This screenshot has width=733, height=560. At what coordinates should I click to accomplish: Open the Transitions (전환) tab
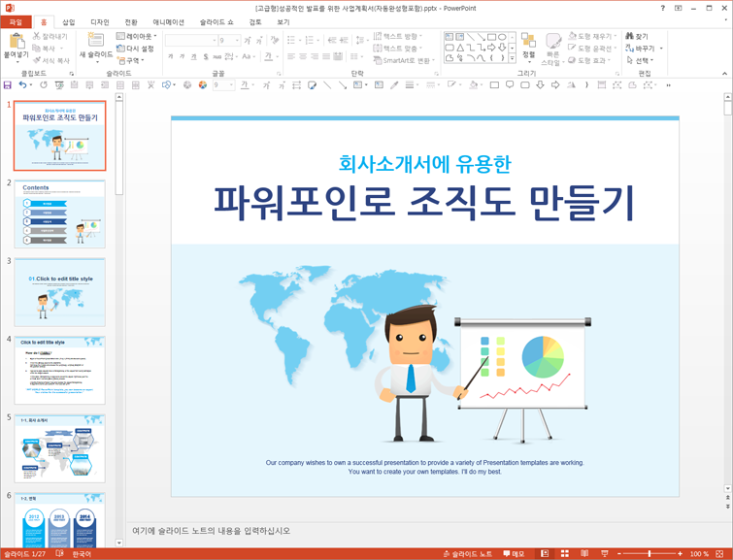(x=131, y=22)
